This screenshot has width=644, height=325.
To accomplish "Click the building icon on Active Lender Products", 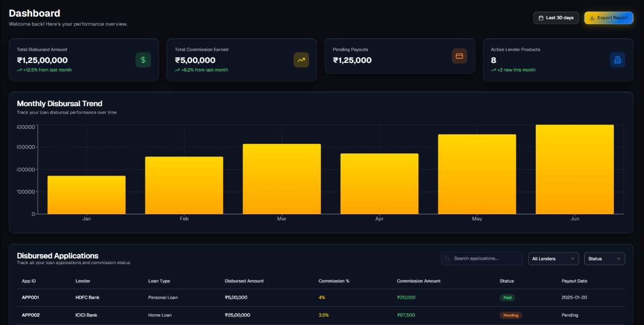I will (617, 60).
